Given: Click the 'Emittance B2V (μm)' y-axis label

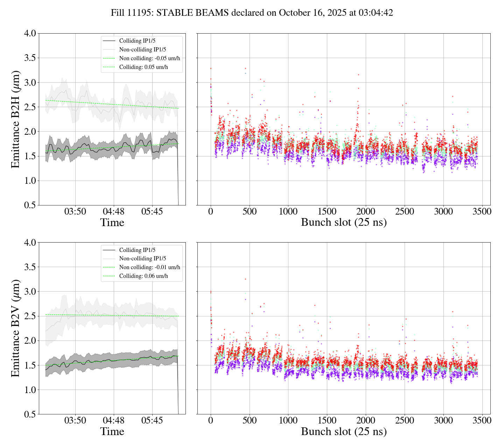Looking at the screenshot, I should pos(15,328).
